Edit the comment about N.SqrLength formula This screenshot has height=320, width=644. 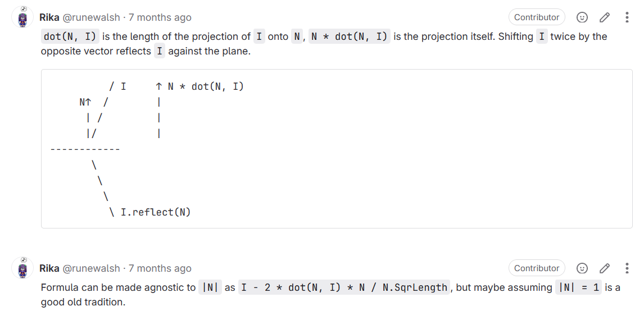(x=604, y=268)
